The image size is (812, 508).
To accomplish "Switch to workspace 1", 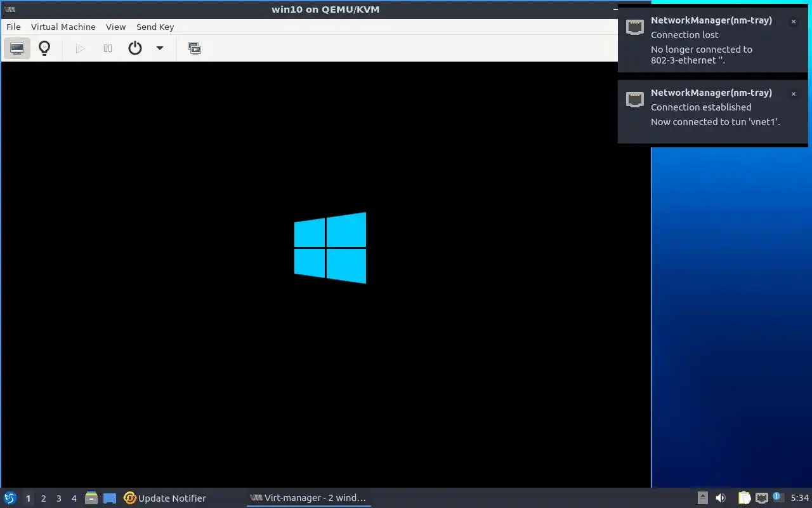I will (x=28, y=498).
